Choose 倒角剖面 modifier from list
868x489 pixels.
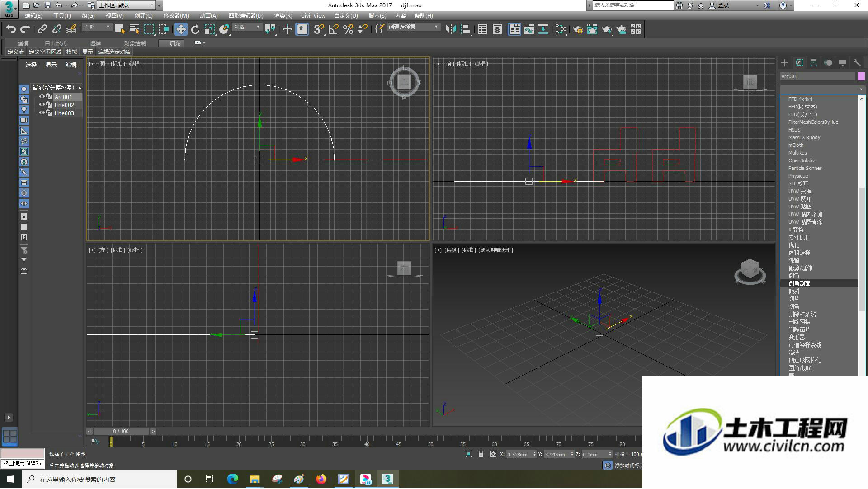click(819, 283)
